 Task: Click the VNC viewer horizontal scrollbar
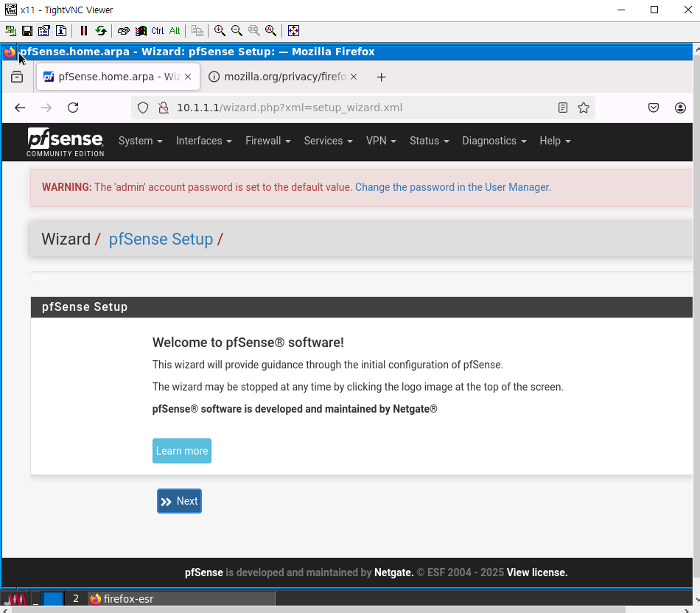318,610
